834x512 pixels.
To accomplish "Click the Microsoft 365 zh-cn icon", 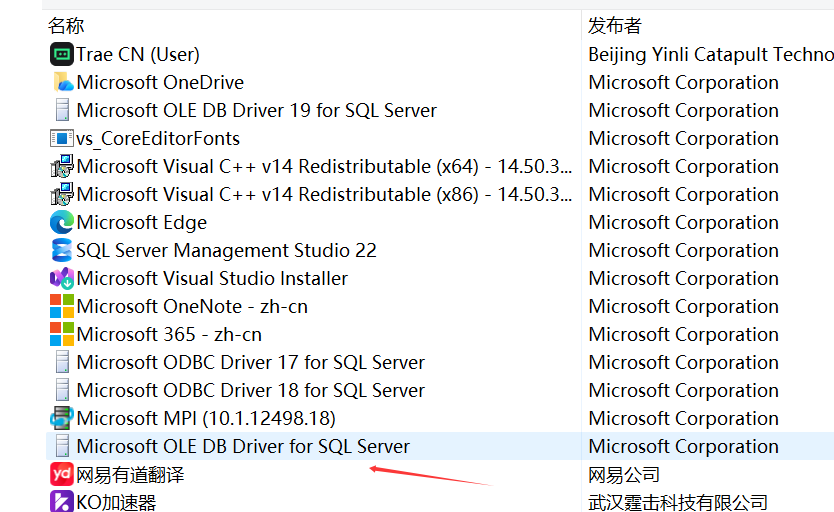I will coord(62,334).
